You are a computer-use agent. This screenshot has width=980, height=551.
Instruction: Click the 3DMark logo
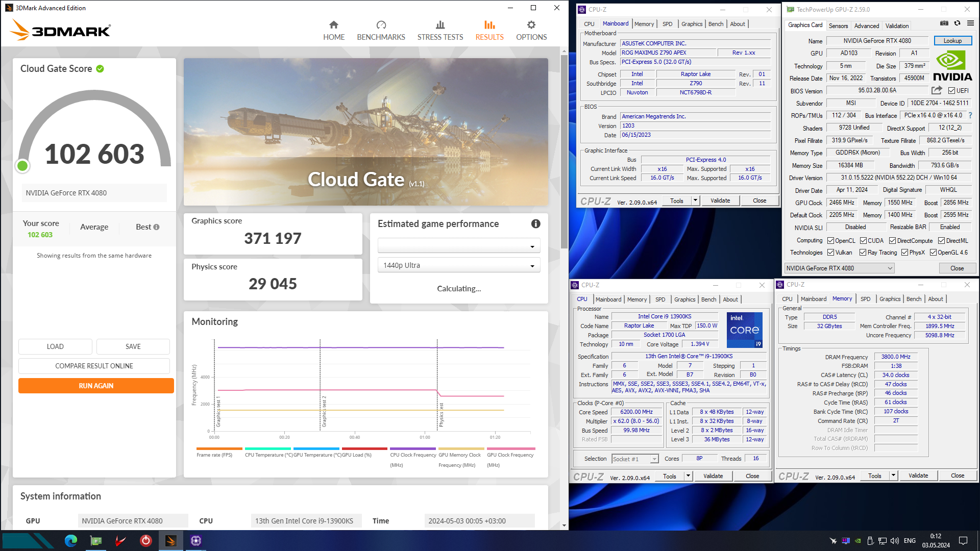(x=60, y=30)
